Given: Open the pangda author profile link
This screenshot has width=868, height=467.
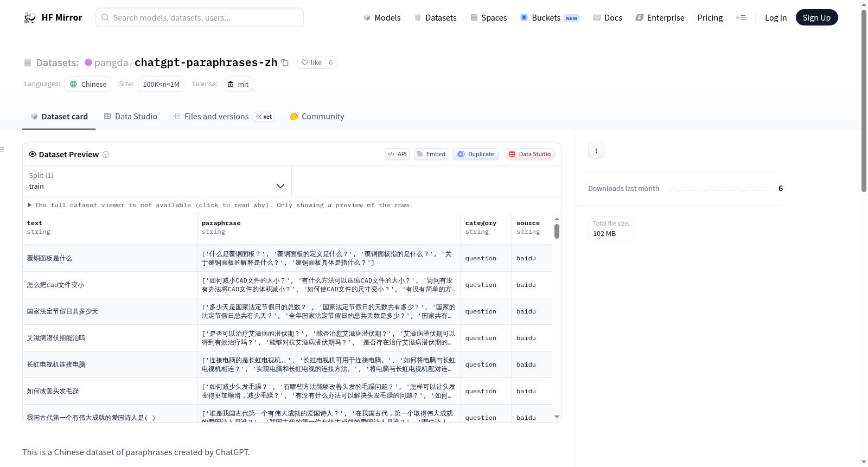Looking at the screenshot, I should tap(111, 62).
